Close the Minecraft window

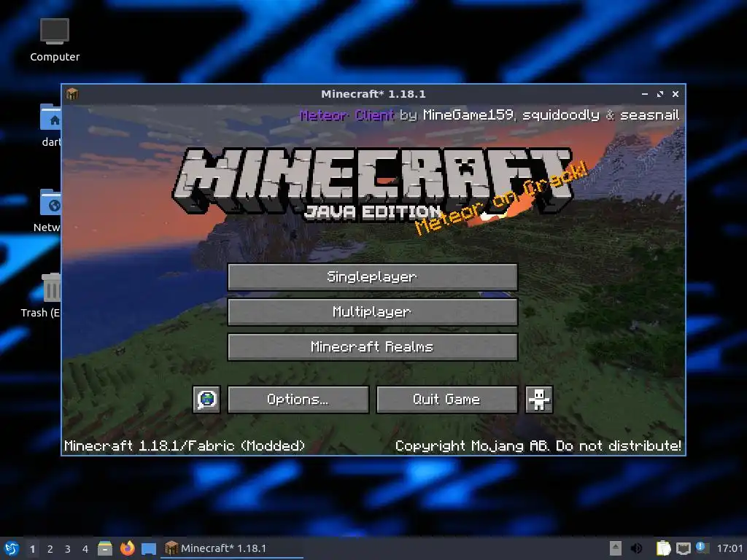pos(675,94)
